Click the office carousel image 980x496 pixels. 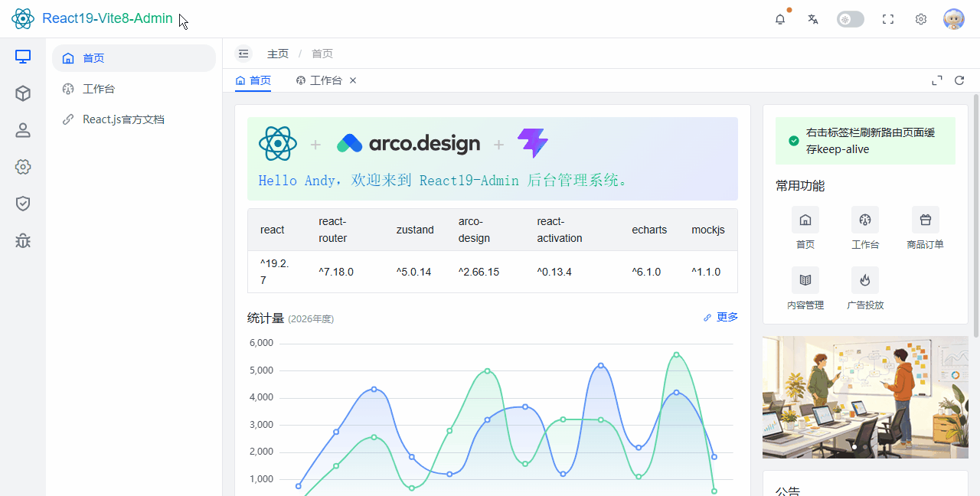pos(865,397)
